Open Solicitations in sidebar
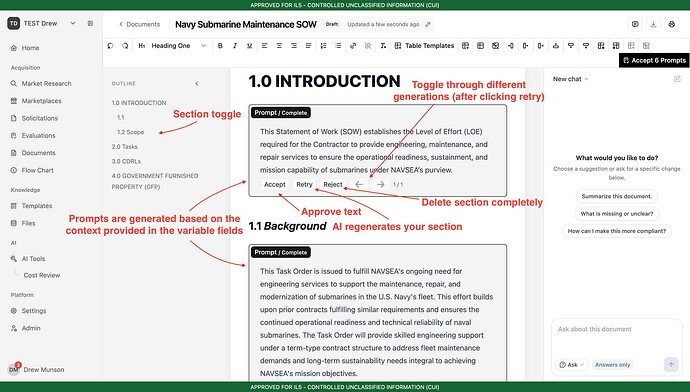Viewport: 690px width, 392px height. (40, 118)
